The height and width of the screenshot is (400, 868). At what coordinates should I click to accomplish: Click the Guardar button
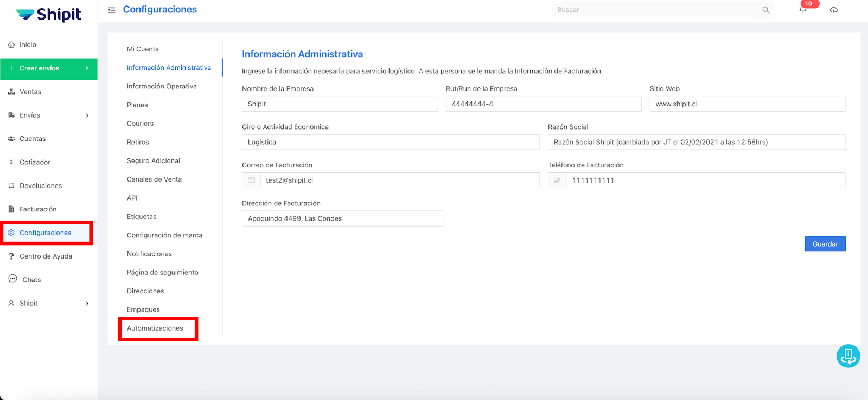pyautogui.click(x=825, y=244)
